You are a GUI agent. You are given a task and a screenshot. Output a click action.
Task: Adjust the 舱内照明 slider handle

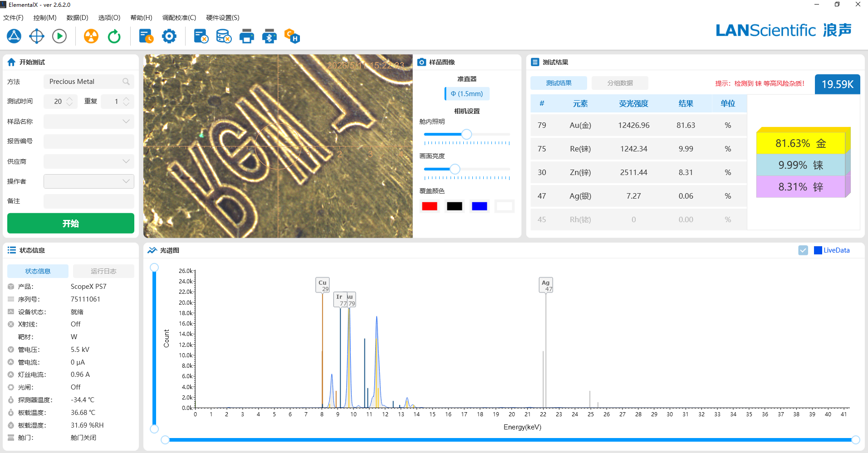[466, 134]
